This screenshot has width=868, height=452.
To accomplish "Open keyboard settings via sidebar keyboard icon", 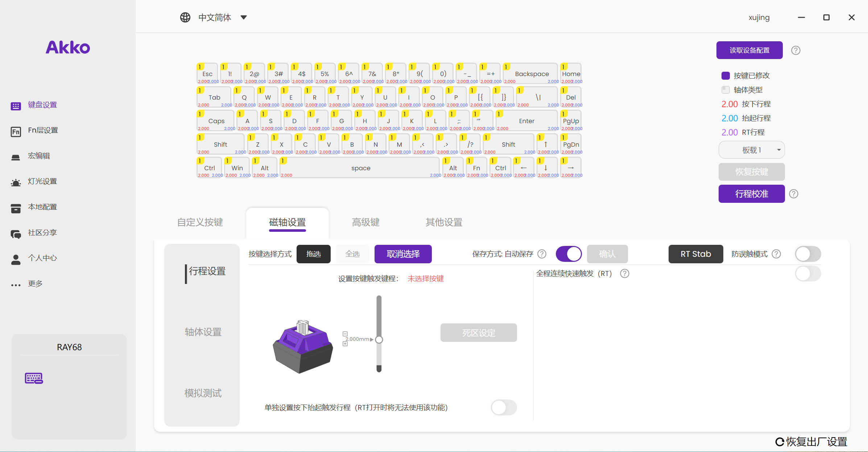I will pos(16,106).
